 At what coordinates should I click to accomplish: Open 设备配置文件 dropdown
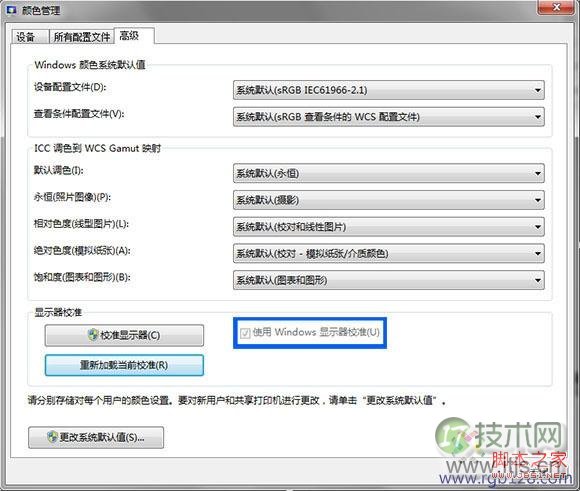pos(388,90)
